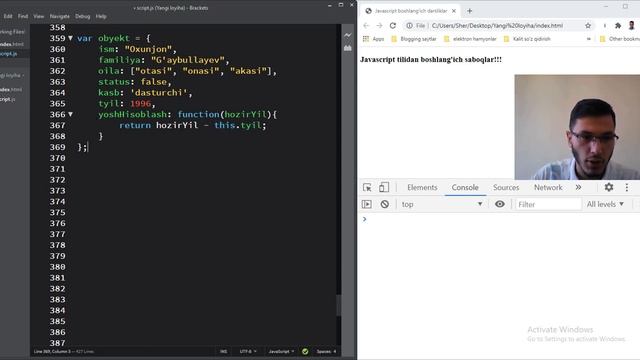
Task: Show hidden bookmarks overflow
Action: tap(589, 39)
